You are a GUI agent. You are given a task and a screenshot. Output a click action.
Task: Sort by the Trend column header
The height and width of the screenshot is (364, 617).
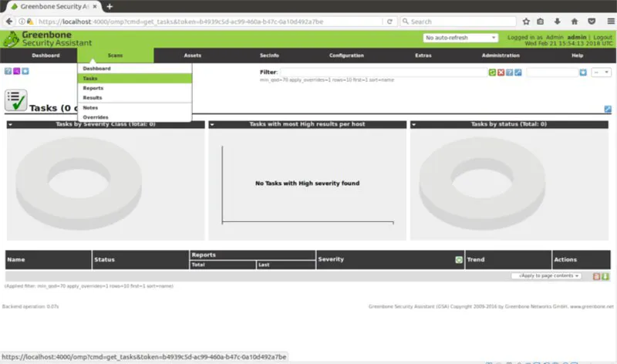click(476, 260)
